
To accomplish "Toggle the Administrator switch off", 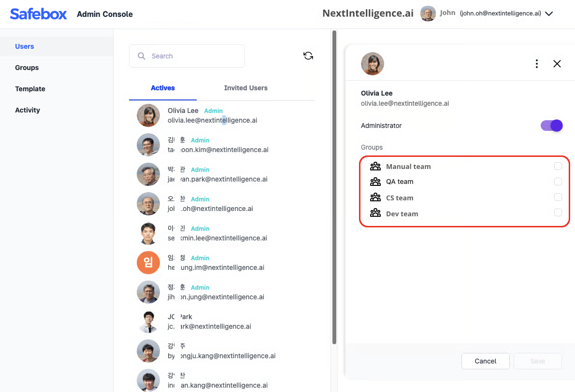I will [551, 126].
